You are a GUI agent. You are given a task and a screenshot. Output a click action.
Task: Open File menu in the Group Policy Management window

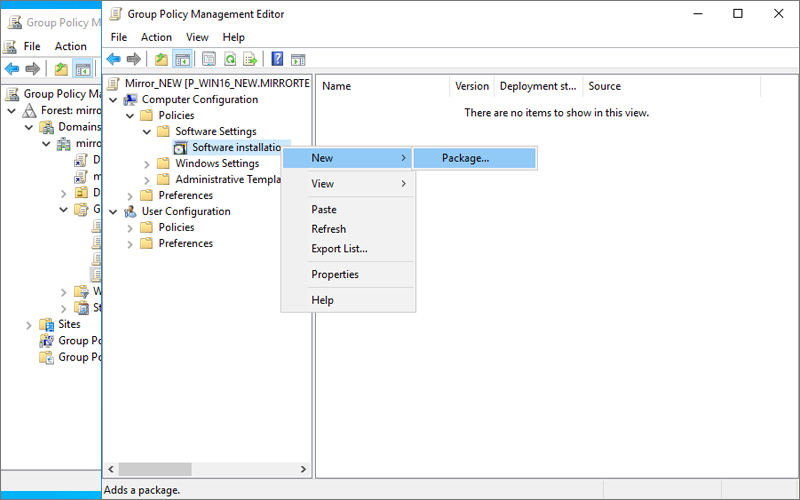click(x=32, y=46)
